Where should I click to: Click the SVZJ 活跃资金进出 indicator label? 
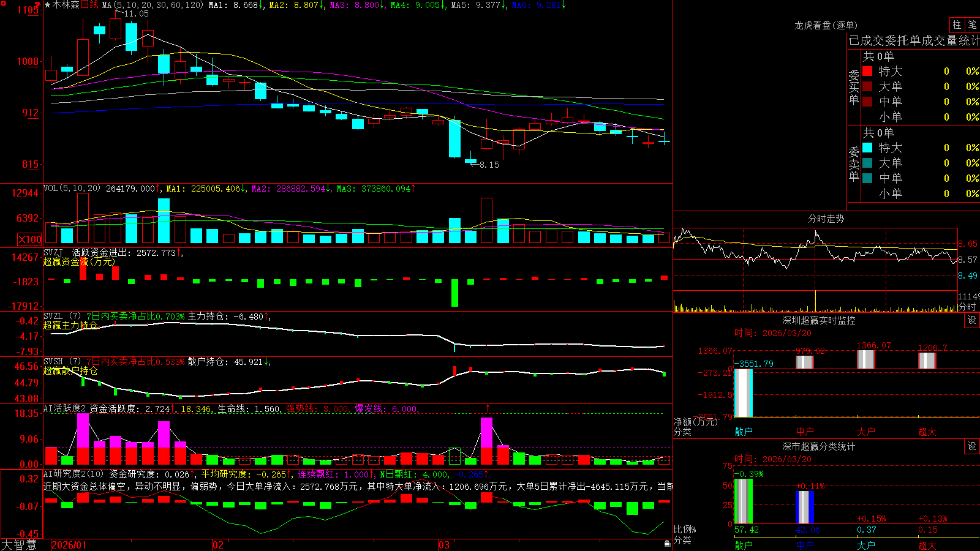[89, 252]
